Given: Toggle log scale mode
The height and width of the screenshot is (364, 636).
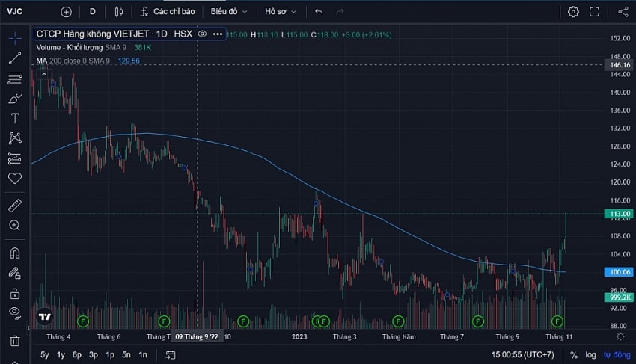Looking at the screenshot, I should click(590, 355).
